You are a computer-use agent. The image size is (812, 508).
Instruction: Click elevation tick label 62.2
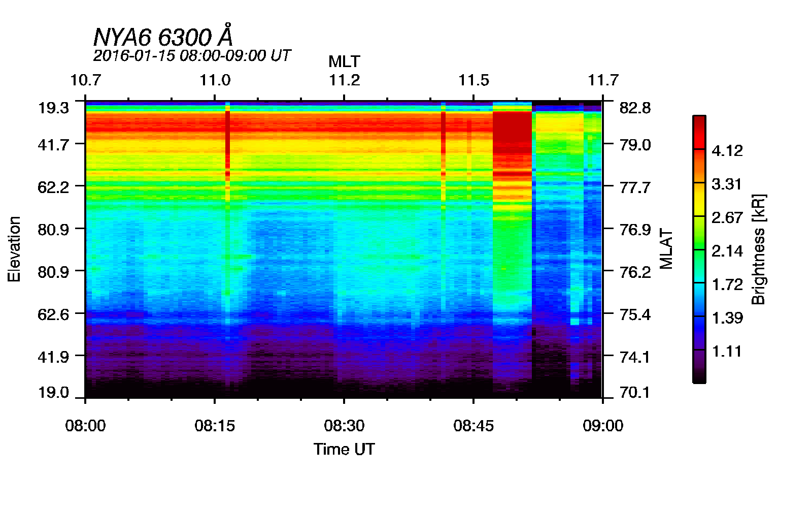[53, 187]
